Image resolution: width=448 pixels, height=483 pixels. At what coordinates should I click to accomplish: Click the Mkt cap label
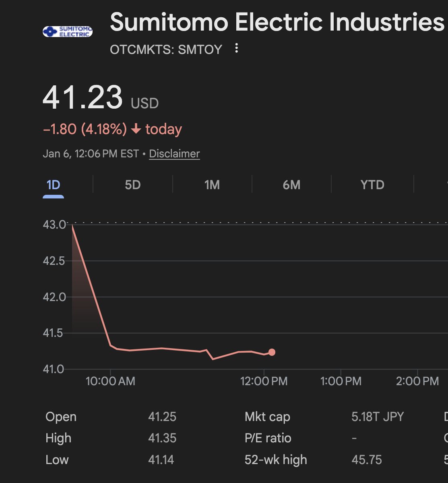point(267,417)
